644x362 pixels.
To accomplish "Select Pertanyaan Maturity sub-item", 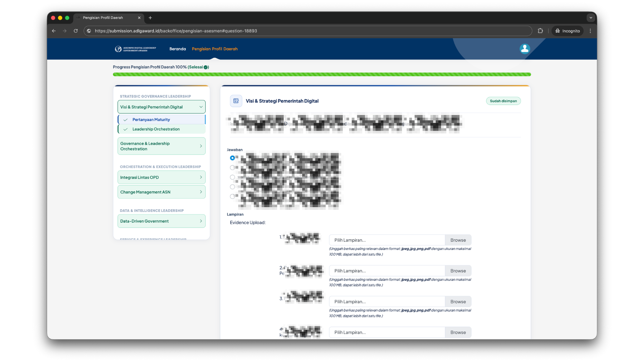I will (161, 120).
